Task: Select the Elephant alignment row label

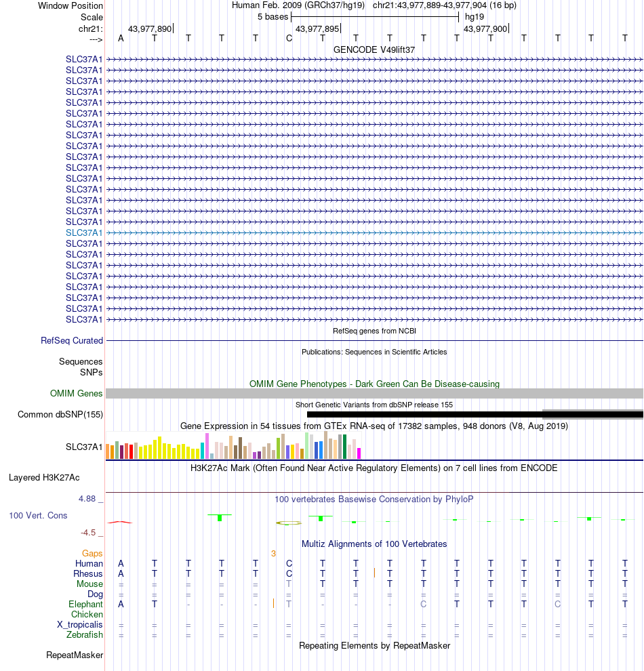Action: tap(85, 605)
